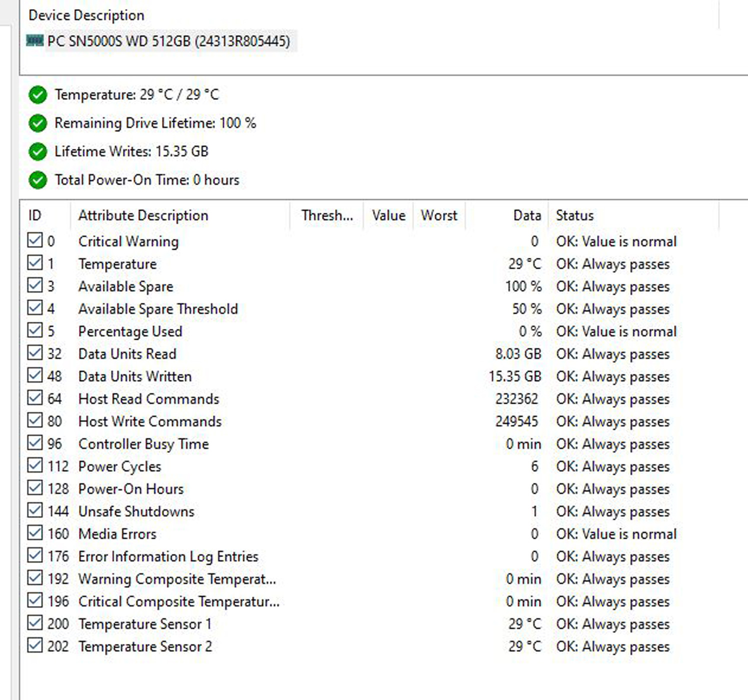The height and width of the screenshot is (700, 748).
Task: Click the 232362 Host Read Commands value
Action: coord(516,399)
